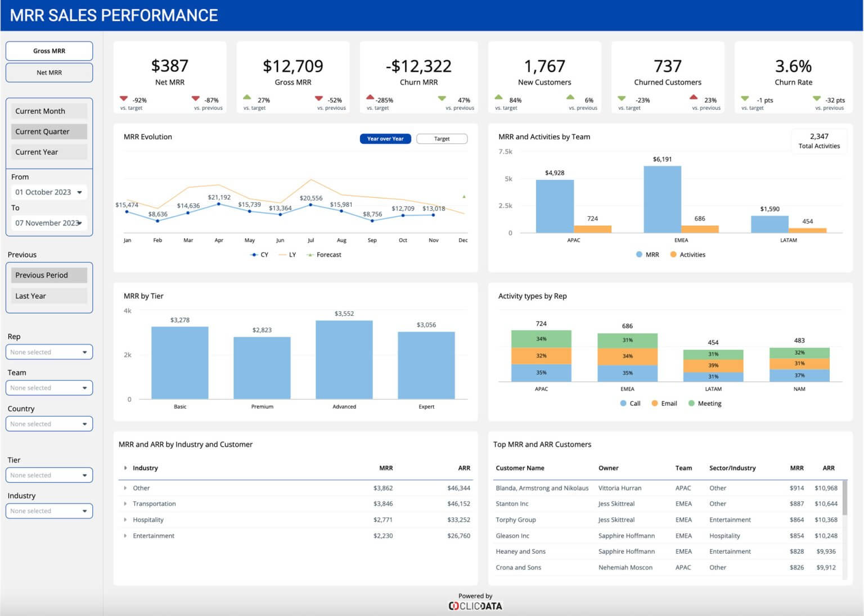Click the ClicData logo at the bottom

[475, 605]
